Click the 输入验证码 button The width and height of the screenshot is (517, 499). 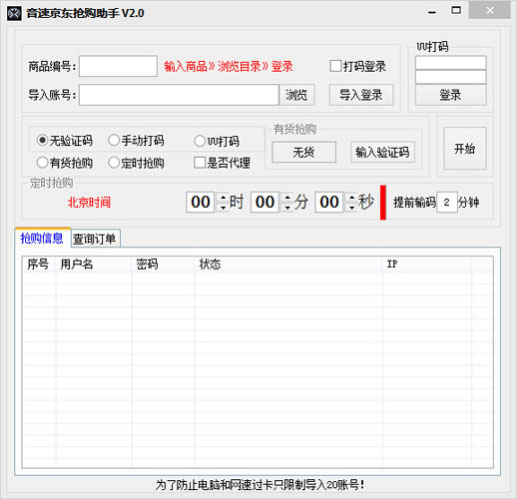[382, 152]
